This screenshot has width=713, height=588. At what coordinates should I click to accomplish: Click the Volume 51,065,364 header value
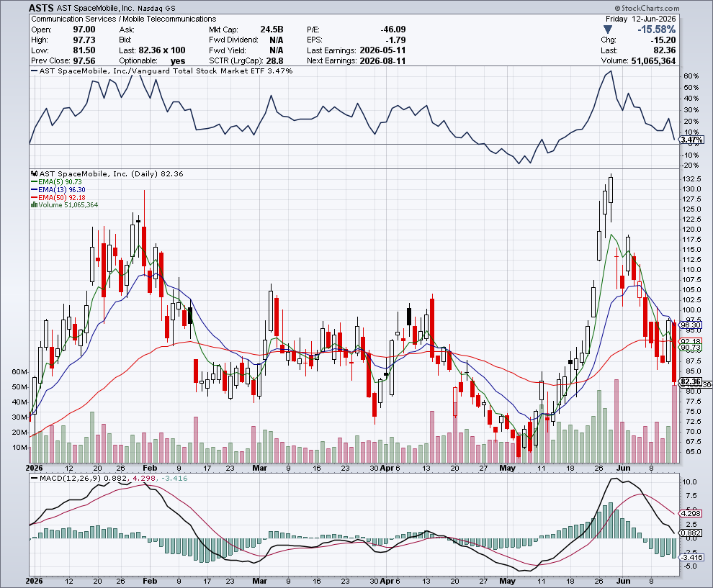tap(653, 61)
